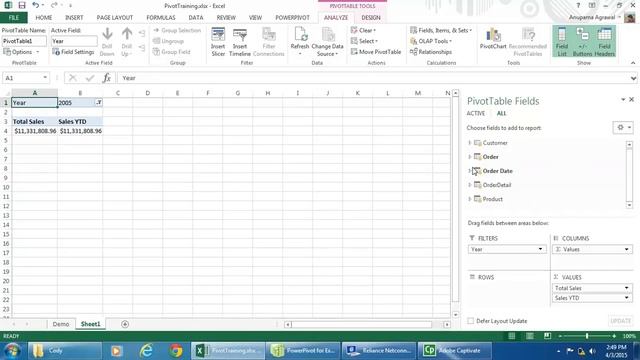Click the Save icon in the quick access toolbar

pos(22,5)
